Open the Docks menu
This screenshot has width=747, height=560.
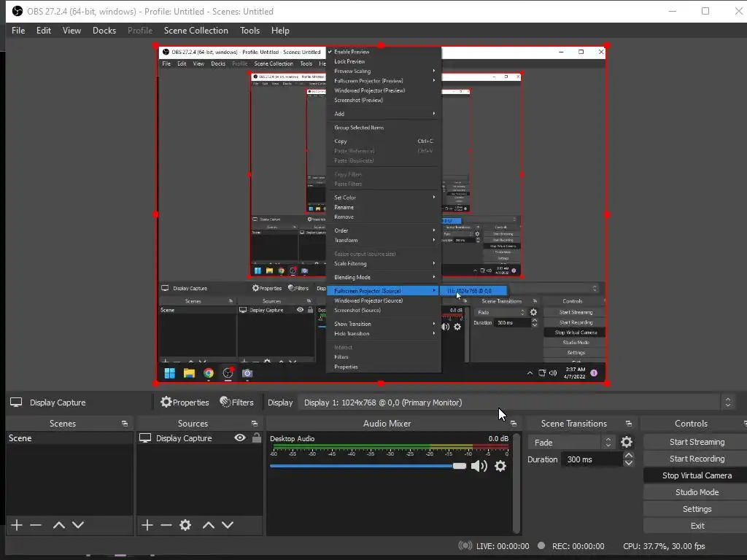tap(104, 31)
